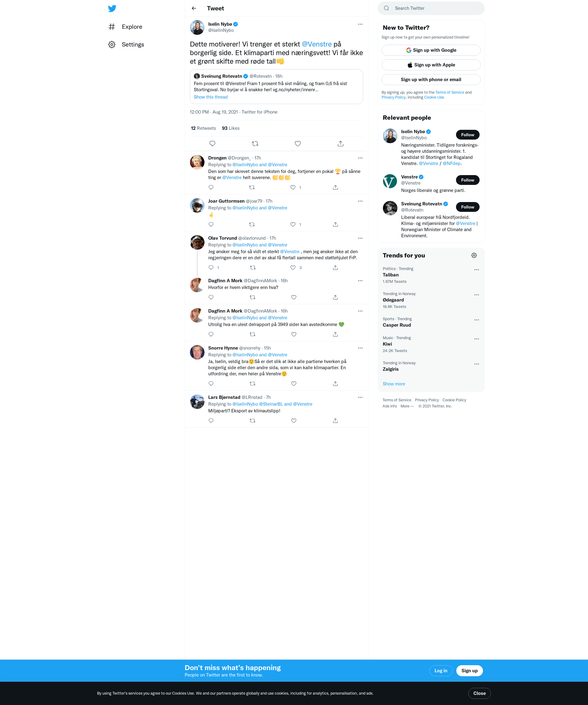Retweet Iselin Nybo's main tweet

click(255, 144)
